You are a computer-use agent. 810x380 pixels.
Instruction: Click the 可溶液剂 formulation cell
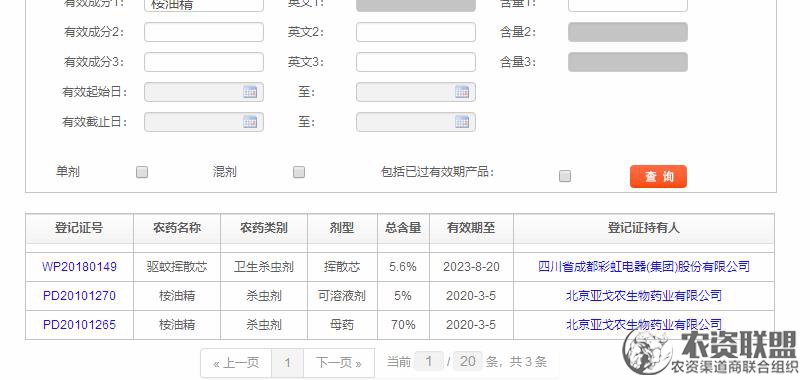click(342, 296)
